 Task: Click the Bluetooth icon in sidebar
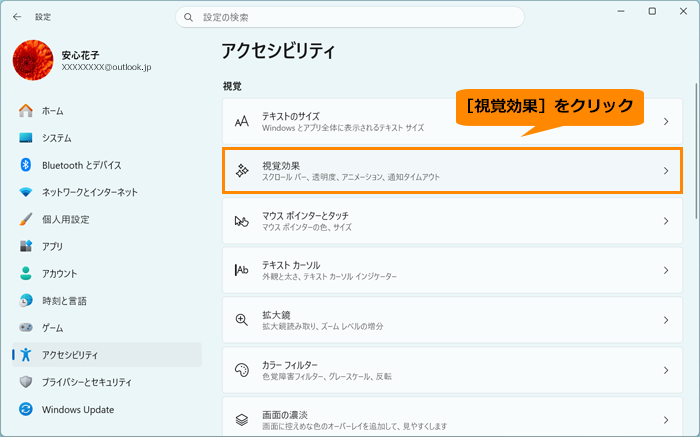point(26,165)
